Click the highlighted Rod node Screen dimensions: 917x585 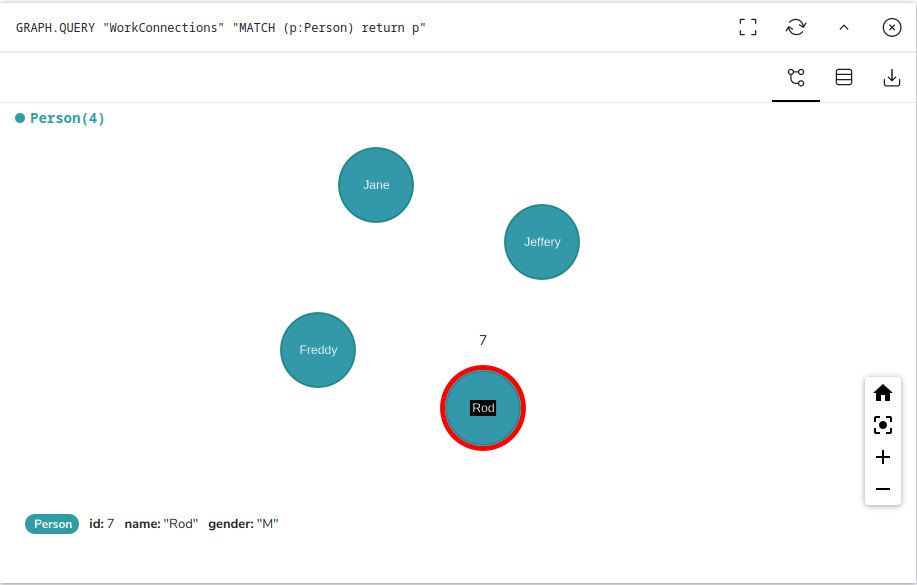[483, 408]
